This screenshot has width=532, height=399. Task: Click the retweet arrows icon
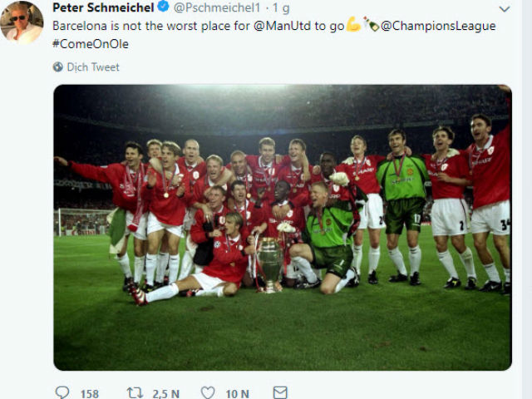[135, 392]
